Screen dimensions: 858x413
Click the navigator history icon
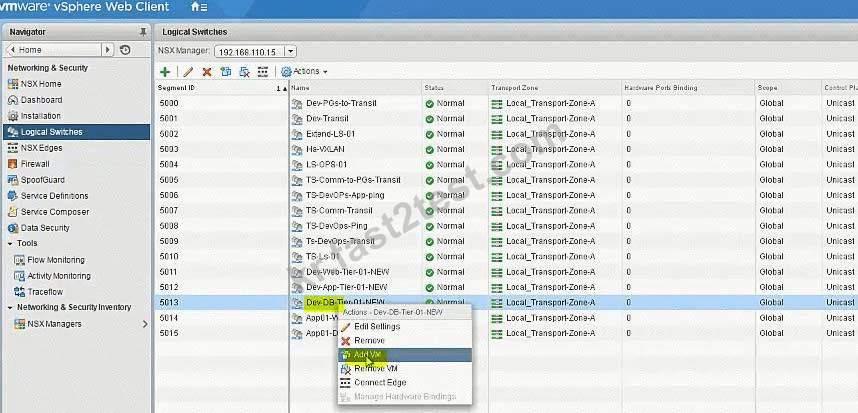coord(125,50)
